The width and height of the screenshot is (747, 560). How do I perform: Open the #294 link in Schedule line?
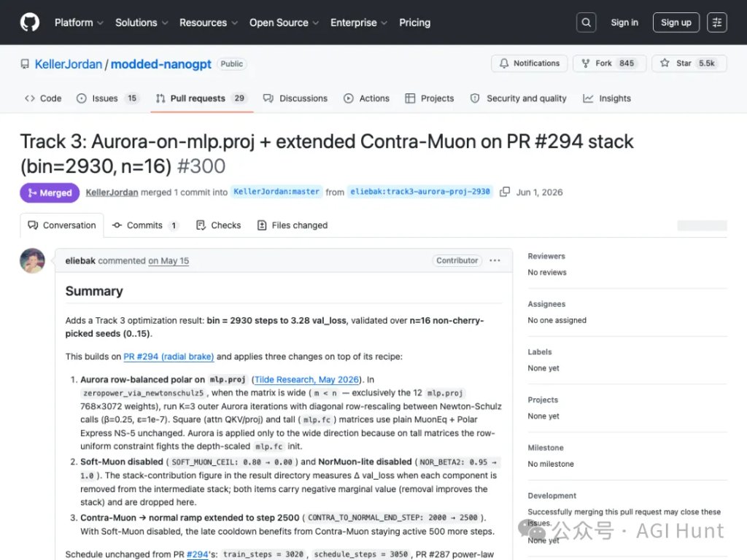(x=197, y=554)
